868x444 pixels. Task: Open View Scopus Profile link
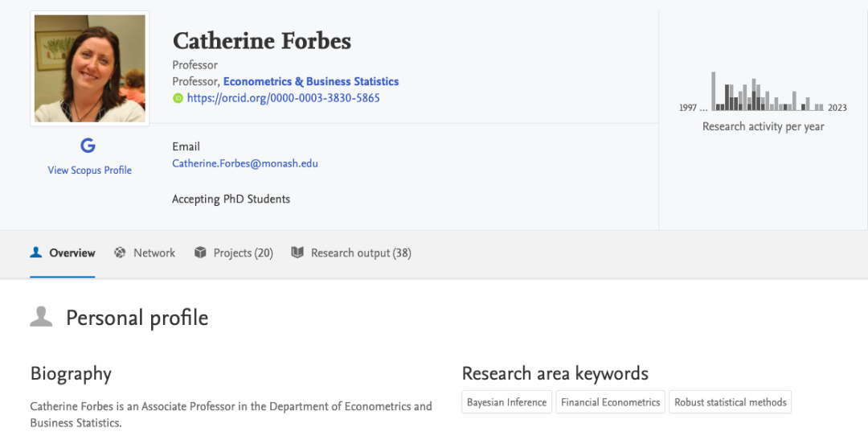coord(89,170)
